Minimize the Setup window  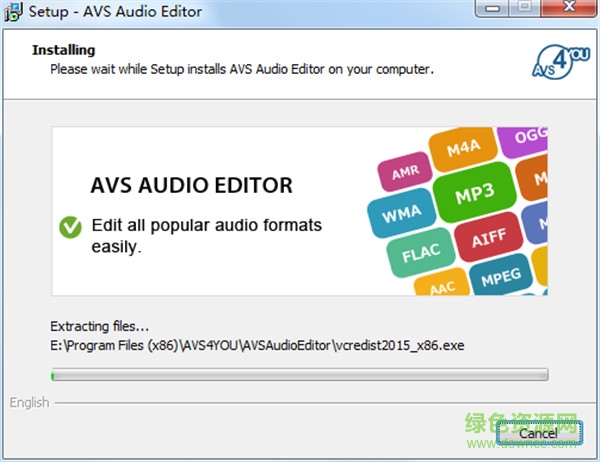[x=492, y=8]
